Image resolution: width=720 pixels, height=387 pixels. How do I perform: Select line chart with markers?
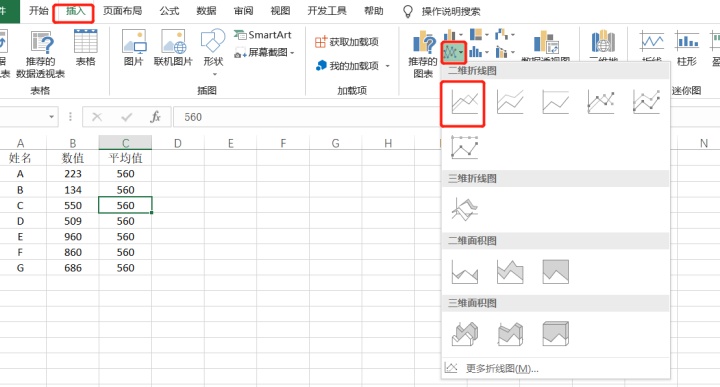pyautogui.click(x=601, y=102)
